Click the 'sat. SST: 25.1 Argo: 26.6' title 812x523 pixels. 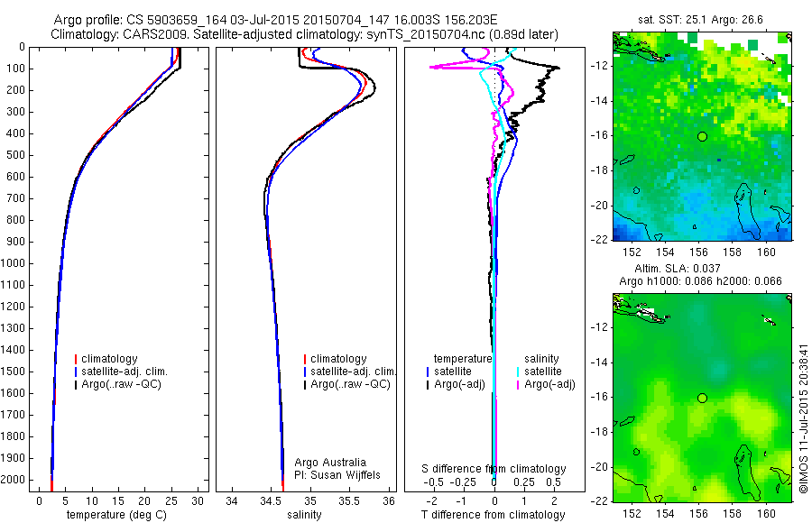(700, 20)
